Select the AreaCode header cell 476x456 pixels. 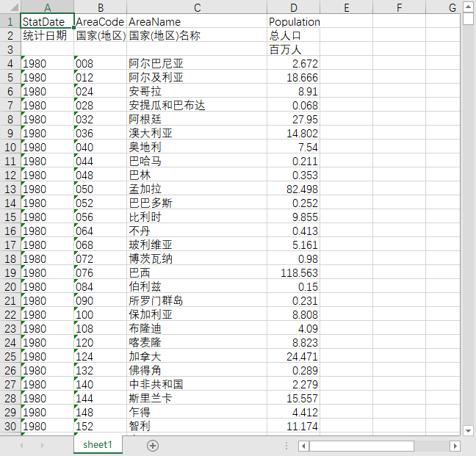(x=101, y=21)
